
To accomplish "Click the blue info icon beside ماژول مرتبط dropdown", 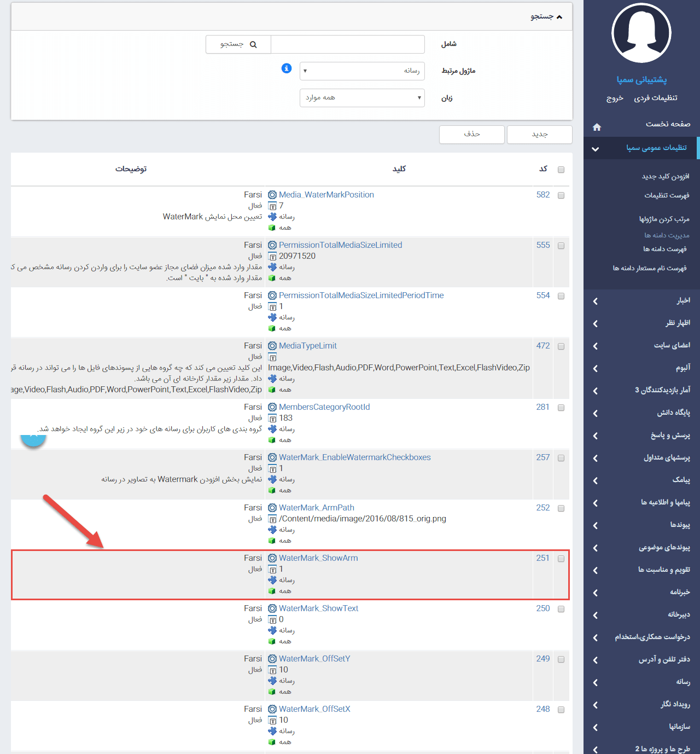I will coord(287,68).
